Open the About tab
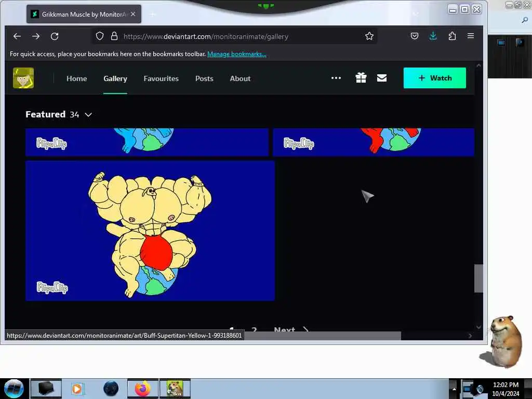The height and width of the screenshot is (399, 532). [240, 78]
